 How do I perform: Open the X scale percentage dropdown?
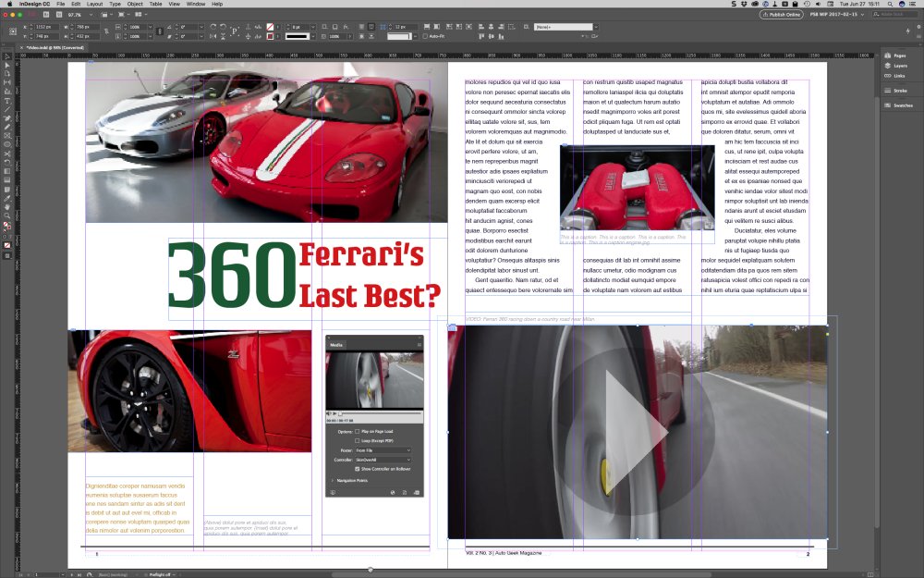coord(151,27)
